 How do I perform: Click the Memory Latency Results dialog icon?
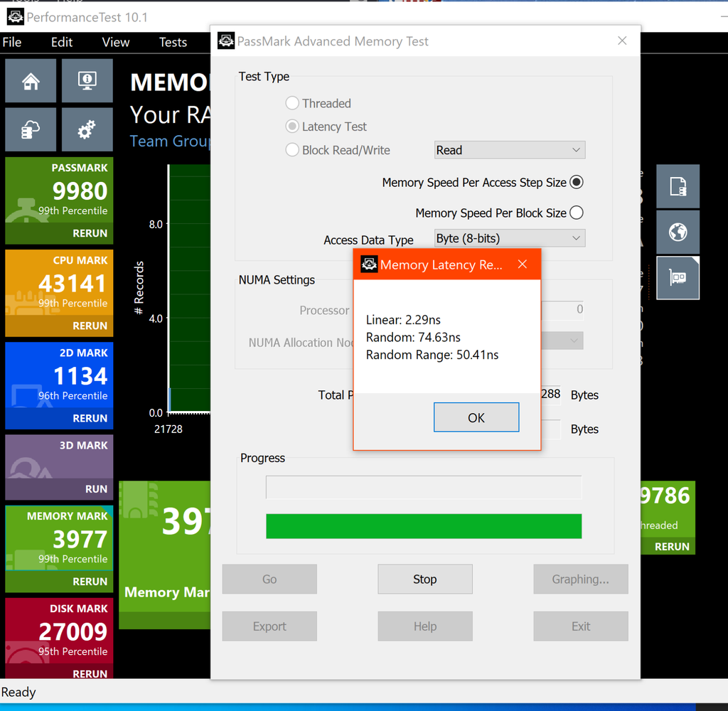369,264
